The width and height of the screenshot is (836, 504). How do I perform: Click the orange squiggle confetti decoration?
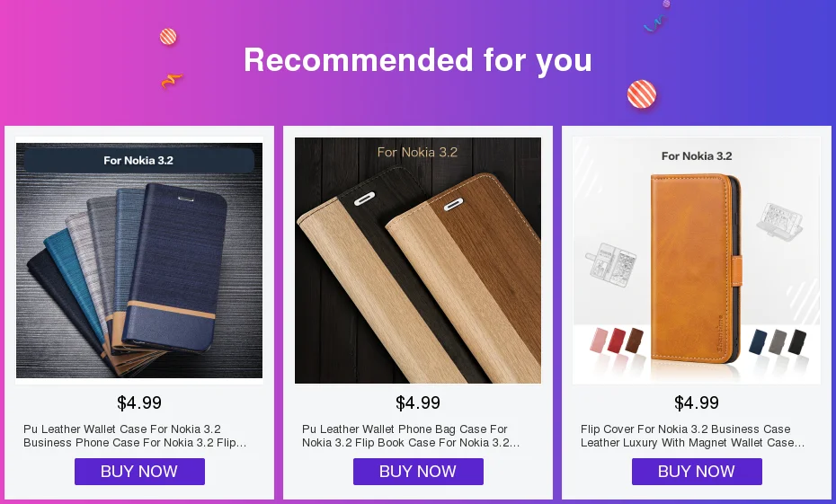click(172, 81)
